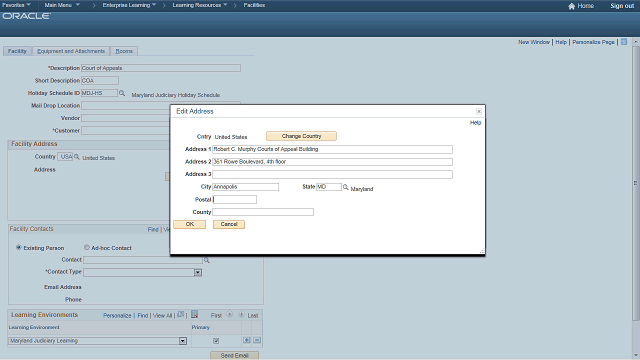The width and height of the screenshot is (640, 360).
Task: Click the Last link in Learning Environments
Action: pyautogui.click(x=253, y=316)
